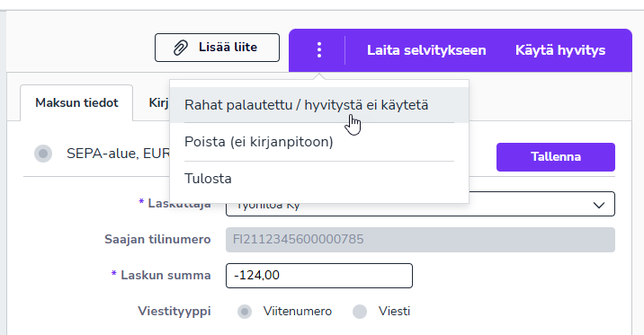Click the Saajan tilinumero IBAN field
This screenshot has width=644, height=335.
420,240
